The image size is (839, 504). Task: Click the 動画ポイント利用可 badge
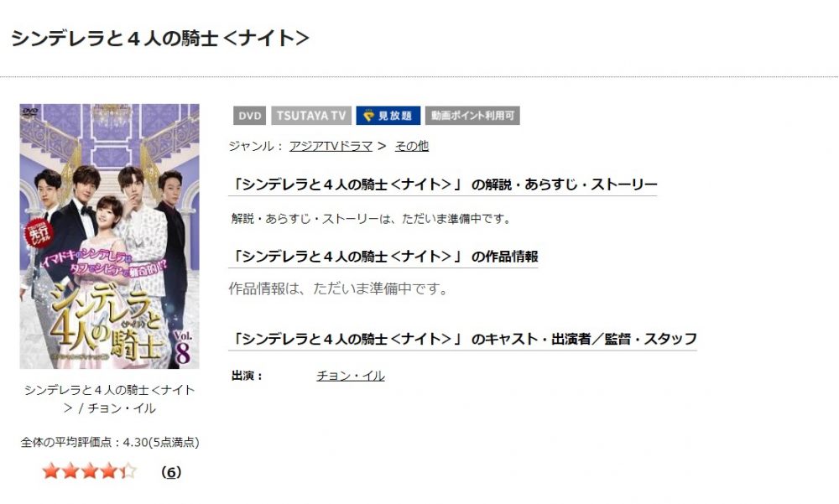coord(472,116)
